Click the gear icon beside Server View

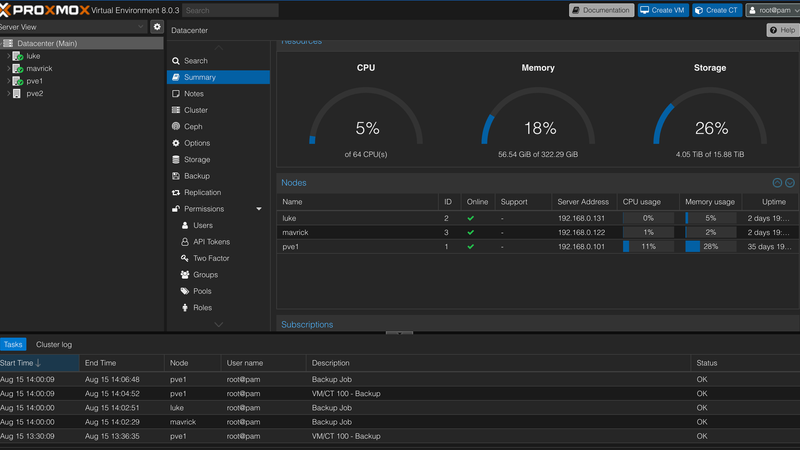click(x=157, y=27)
